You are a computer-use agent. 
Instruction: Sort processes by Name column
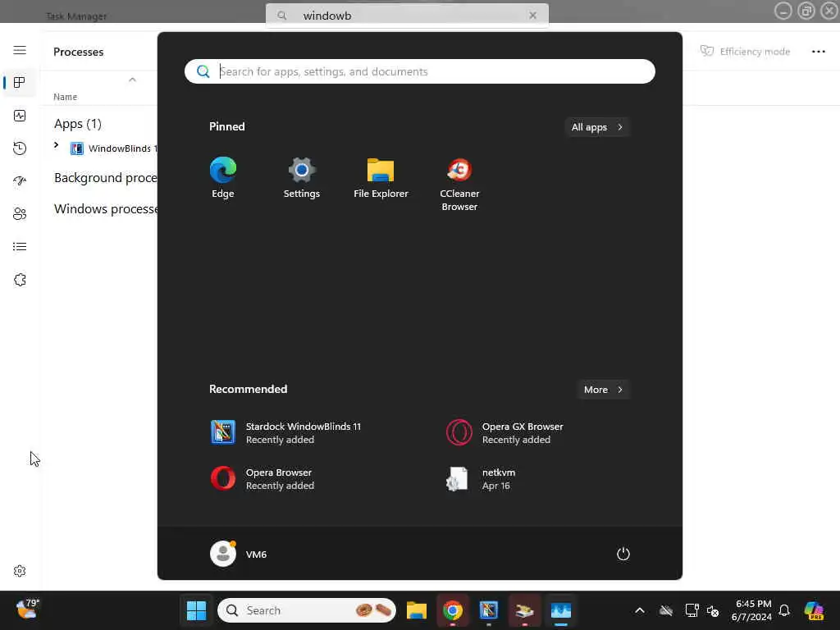[x=66, y=97]
